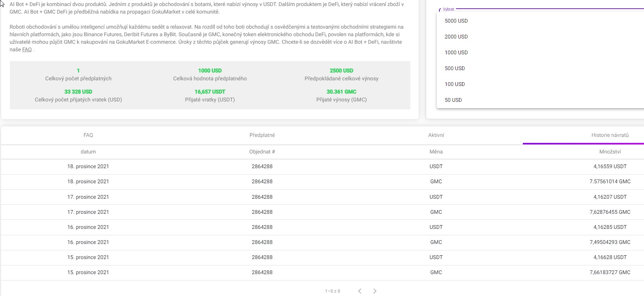Go to the next table page
The image size is (644, 296).
pyautogui.click(x=375, y=291)
